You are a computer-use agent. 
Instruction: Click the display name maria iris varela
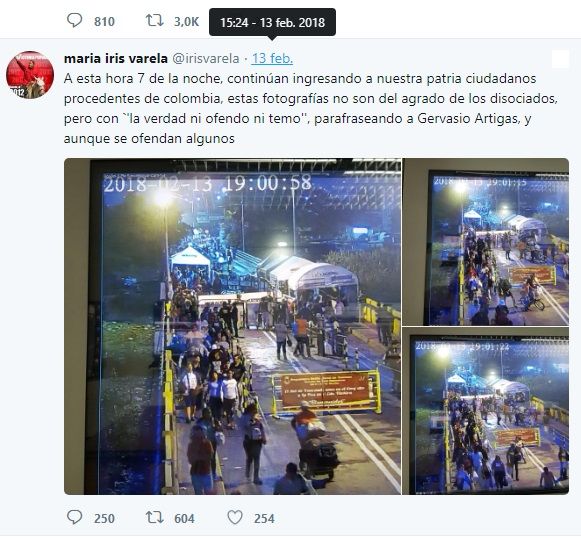tap(116, 59)
